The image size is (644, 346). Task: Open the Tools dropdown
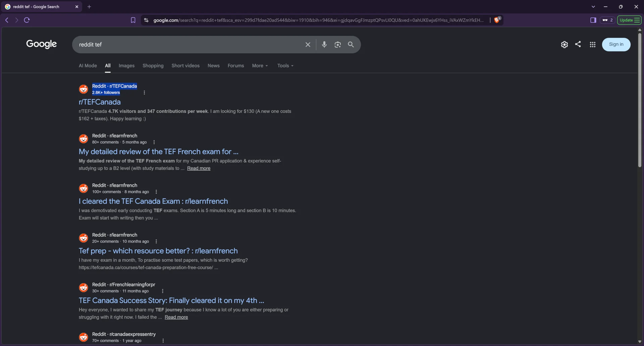click(285, 66)
